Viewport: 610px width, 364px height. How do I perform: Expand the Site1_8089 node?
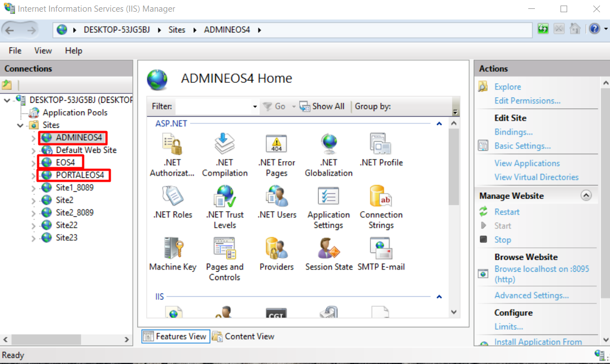33,188
